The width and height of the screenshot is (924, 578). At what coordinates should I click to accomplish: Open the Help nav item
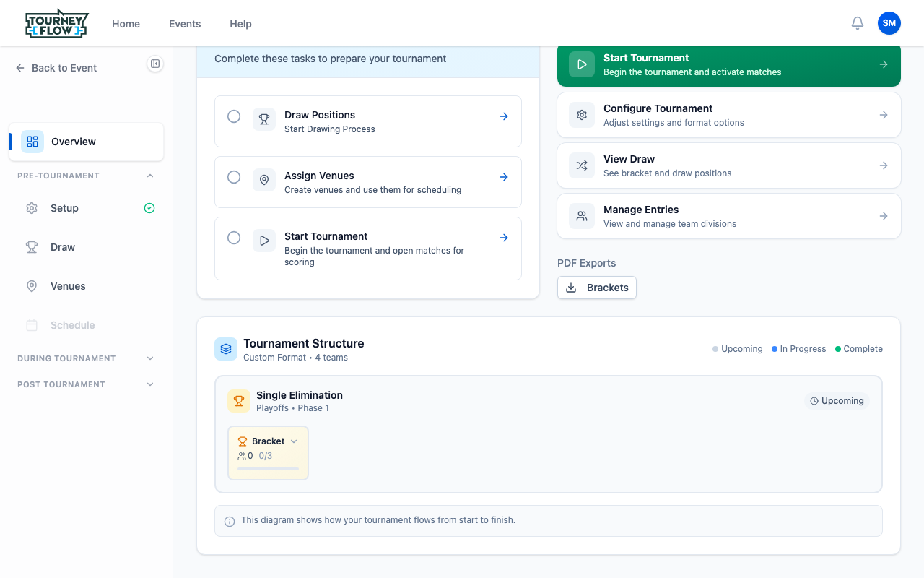point(240,24)
